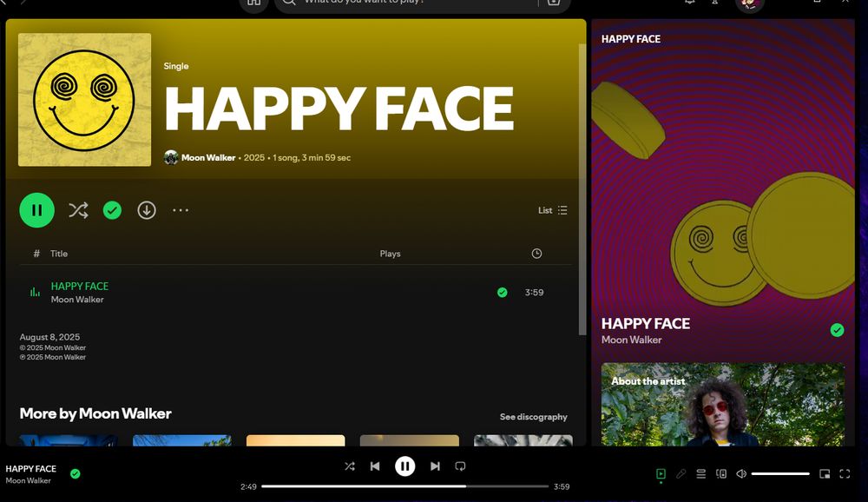This screenshot has height=502, width=868.
Task: Click the August 8, 2025 release date
Action: point(49,337)
